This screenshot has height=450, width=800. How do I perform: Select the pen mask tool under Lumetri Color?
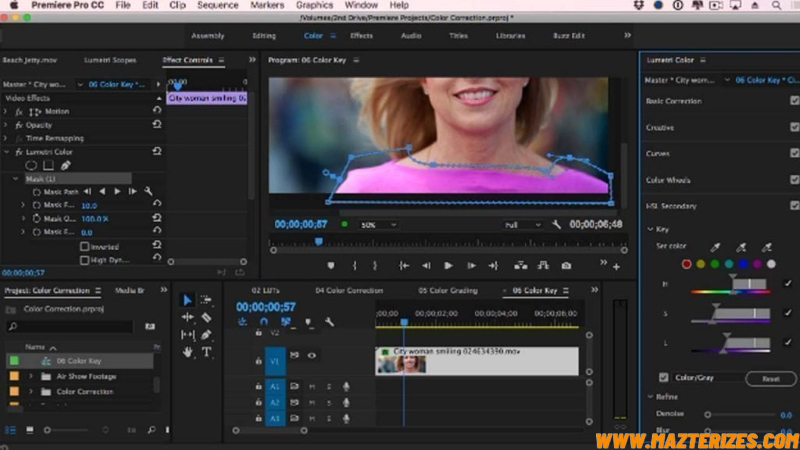[65, 165]
